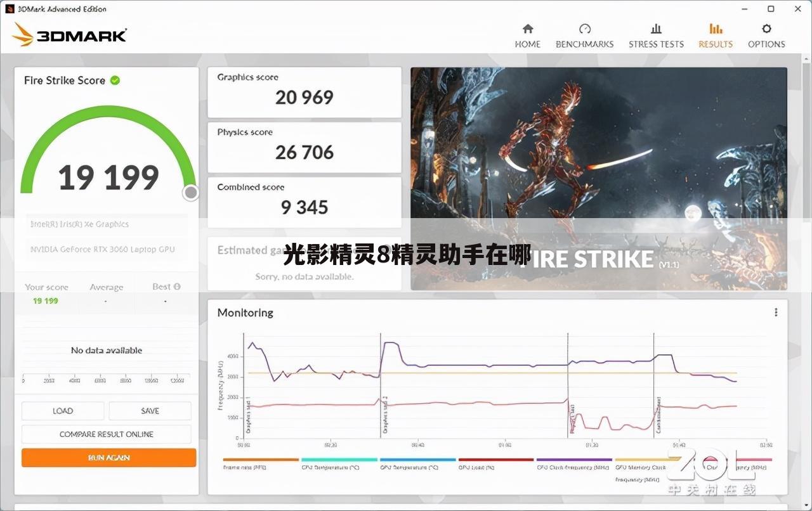
Task: Click the orange RUN AGAIN button
Action: click(x=108, y=458)
